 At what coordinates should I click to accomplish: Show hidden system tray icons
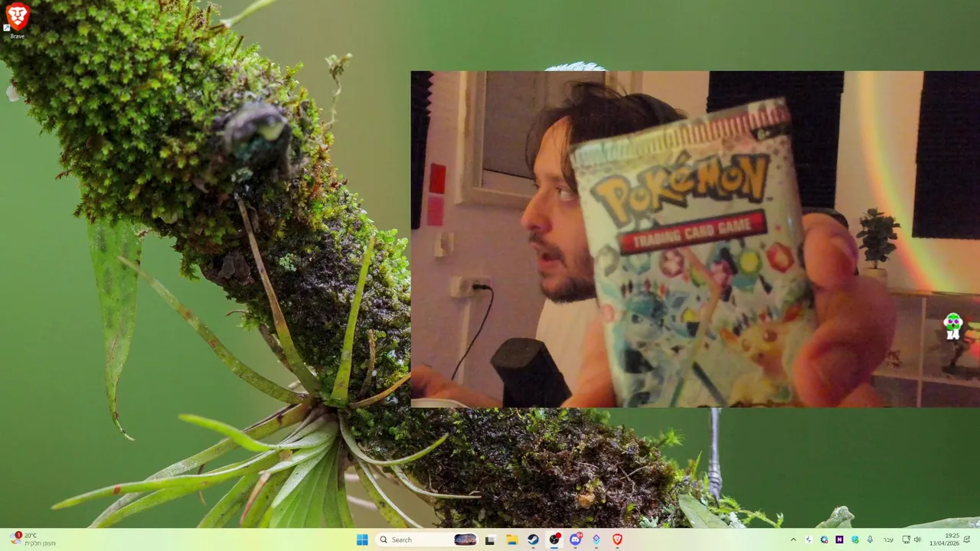(x=793, y=540)
